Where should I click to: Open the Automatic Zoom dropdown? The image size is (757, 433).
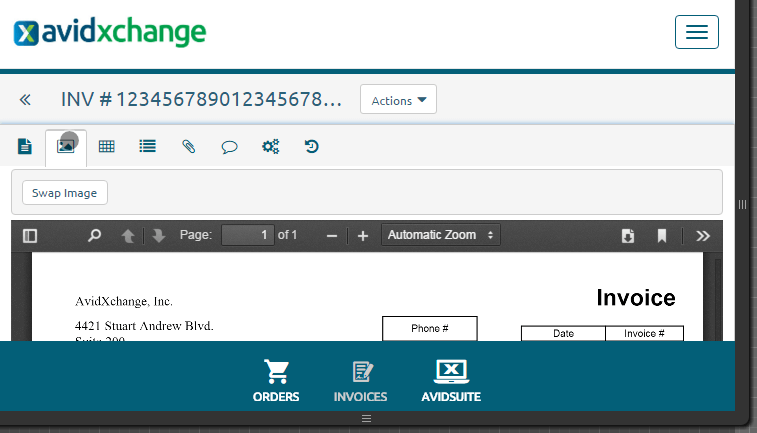441,235
